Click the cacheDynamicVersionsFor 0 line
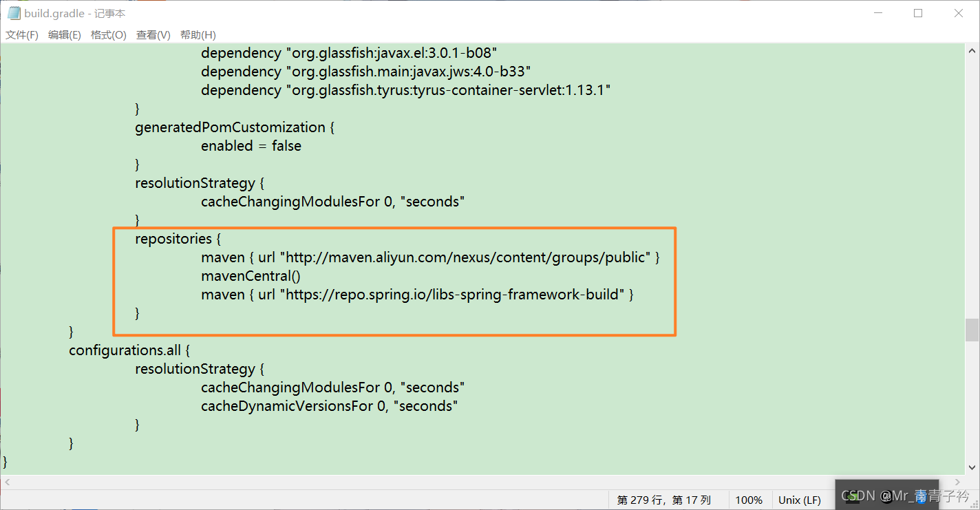This screenshot has width=980, height=510. pos(329,406)
